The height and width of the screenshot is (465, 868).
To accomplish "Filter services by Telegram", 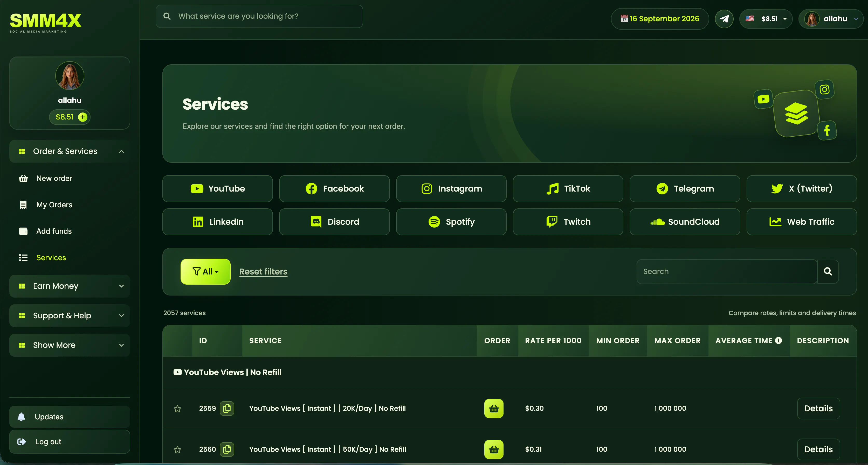I will click(x=685, y=188).
